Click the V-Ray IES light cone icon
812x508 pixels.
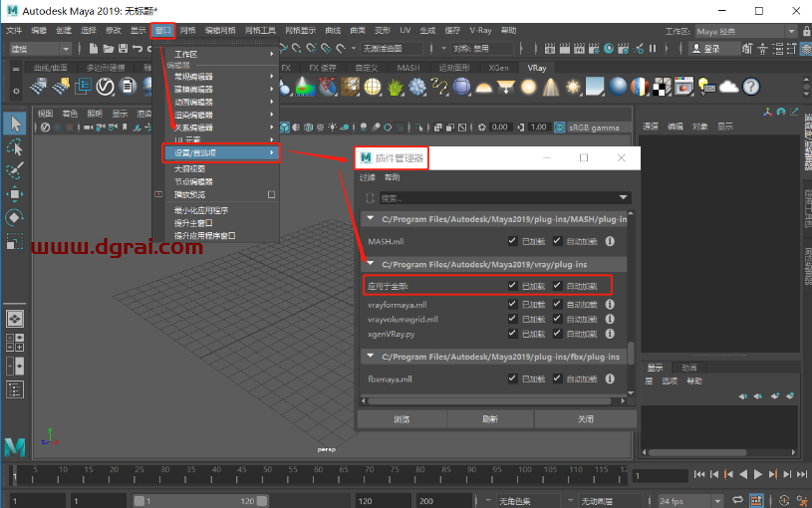pos(551,87)
